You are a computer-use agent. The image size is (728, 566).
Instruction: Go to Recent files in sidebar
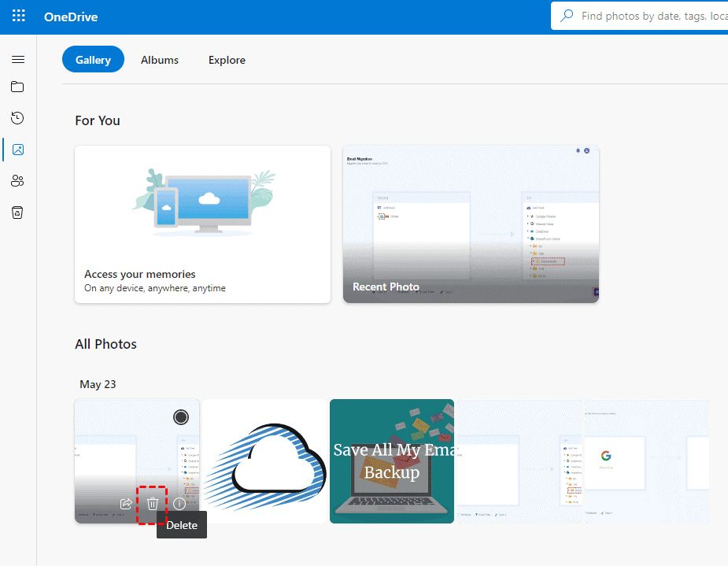coord(18,118)
